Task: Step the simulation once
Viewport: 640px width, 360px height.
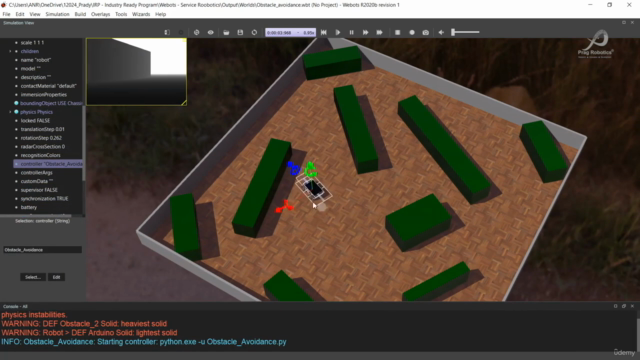Action: (x=338, y=32)
